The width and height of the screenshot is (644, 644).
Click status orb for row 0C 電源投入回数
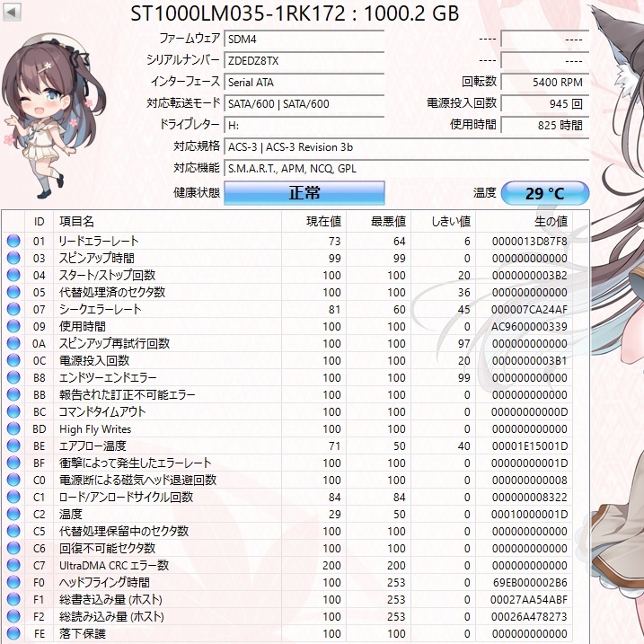13,360
